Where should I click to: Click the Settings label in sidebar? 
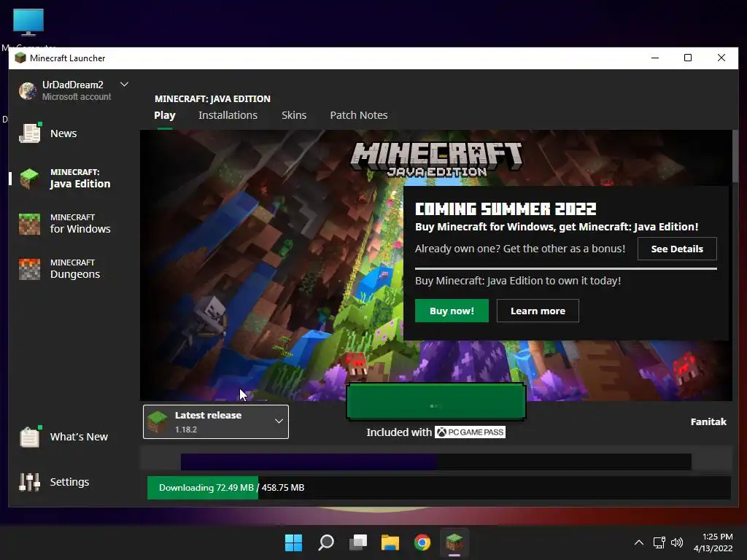point(69,482)
